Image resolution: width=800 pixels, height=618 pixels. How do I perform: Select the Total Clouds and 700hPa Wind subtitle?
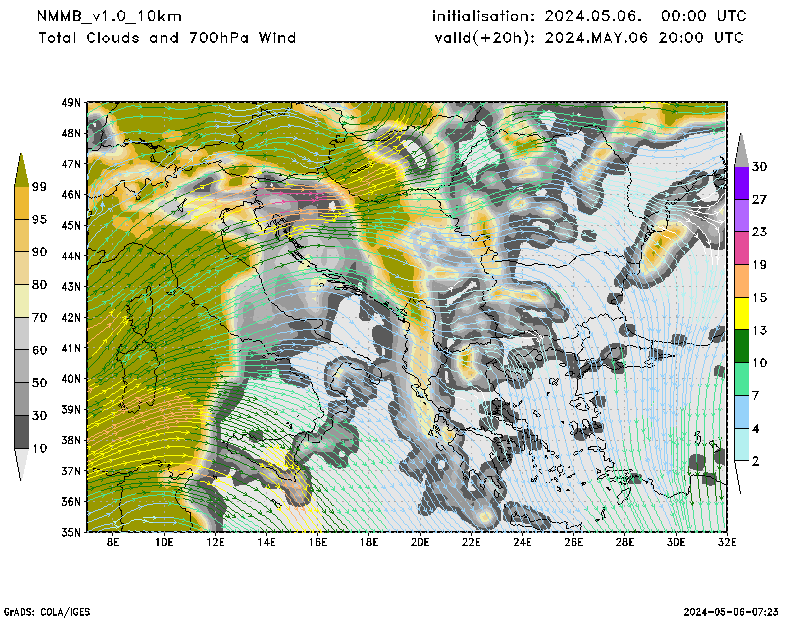pyautogui.click(x=167, y=38)
